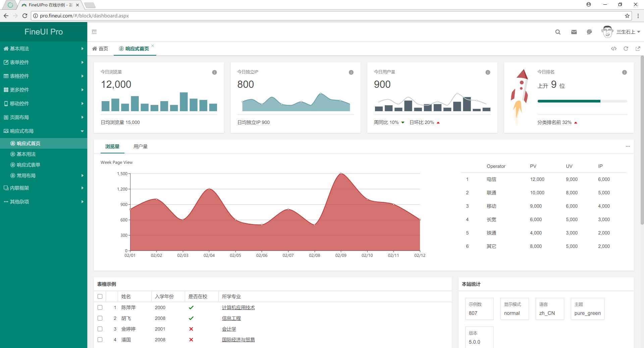Image resolution: width=644 pixels, height=348 pixels.
Task: Click the browser back arrow
Action: 6,16
